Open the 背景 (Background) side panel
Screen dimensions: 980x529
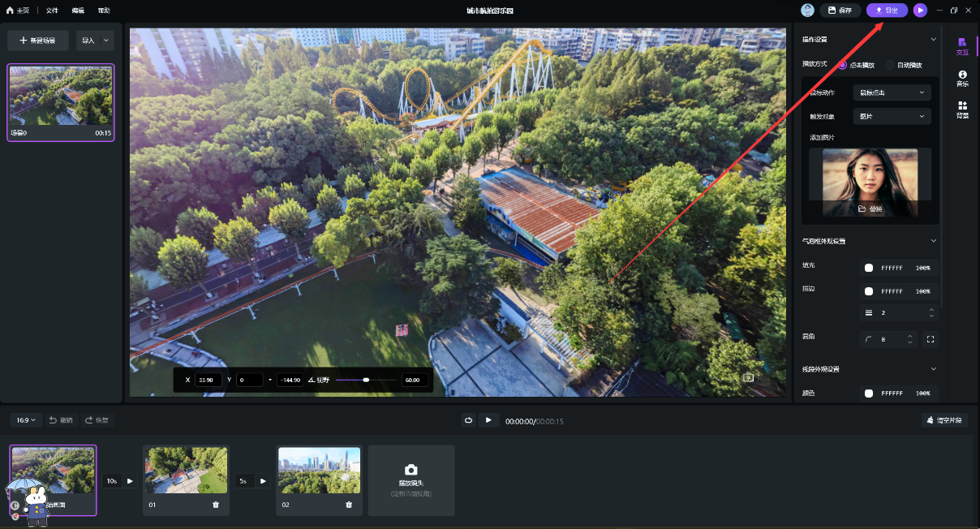[x=962, y=110]
